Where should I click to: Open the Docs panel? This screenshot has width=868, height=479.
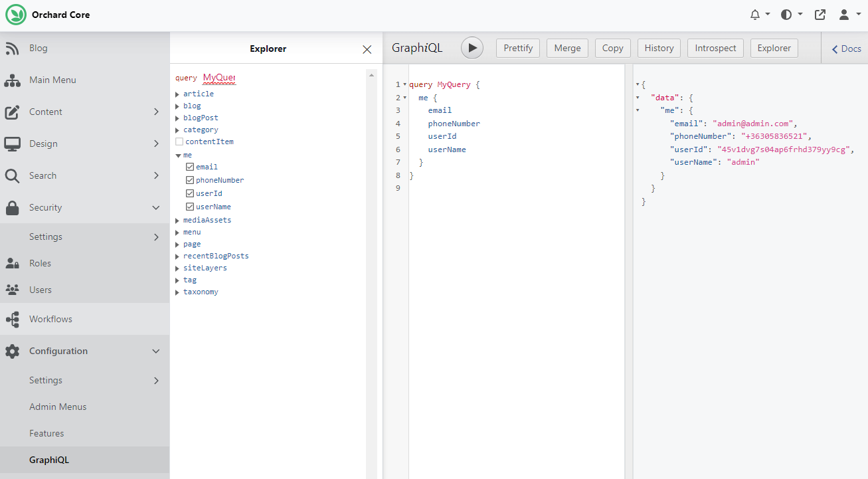coord(846,48)
